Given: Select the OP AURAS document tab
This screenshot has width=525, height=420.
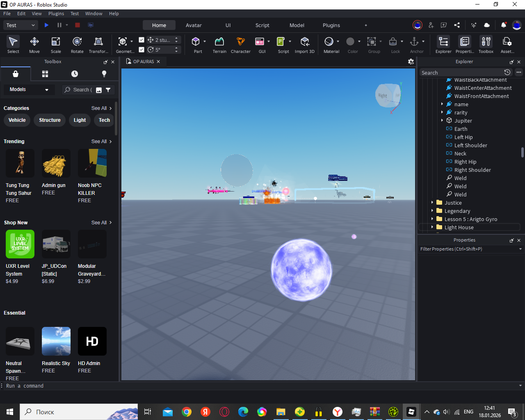Looking at the screenshot, I should tap(143, 62).
